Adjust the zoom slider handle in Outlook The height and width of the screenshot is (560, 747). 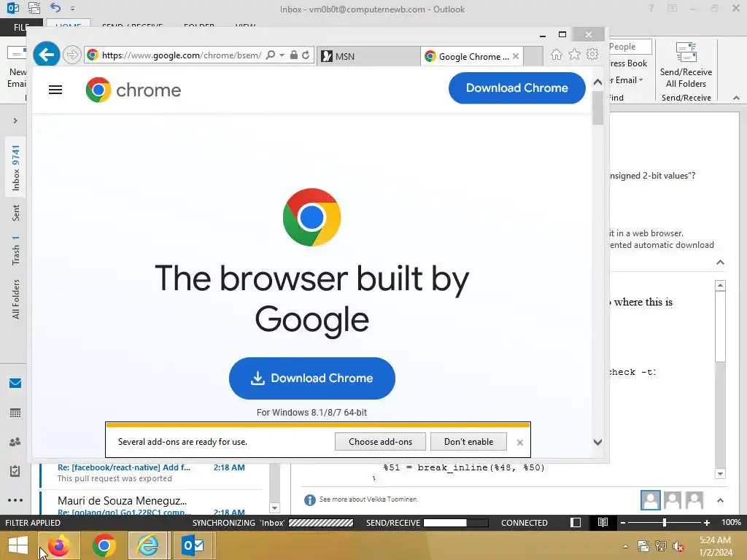point(664,522)
